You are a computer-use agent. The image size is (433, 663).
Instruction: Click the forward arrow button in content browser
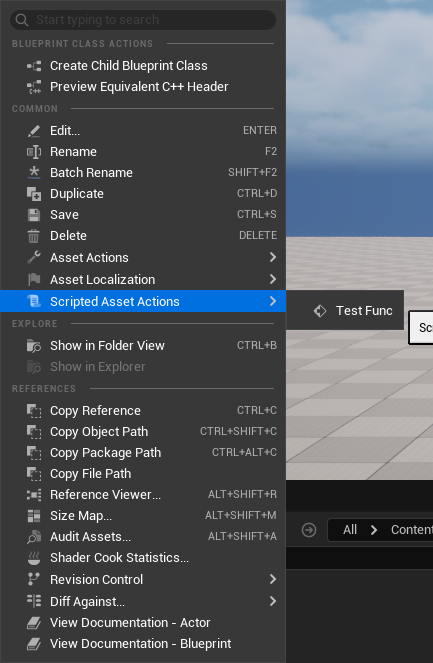coord(309,530)
